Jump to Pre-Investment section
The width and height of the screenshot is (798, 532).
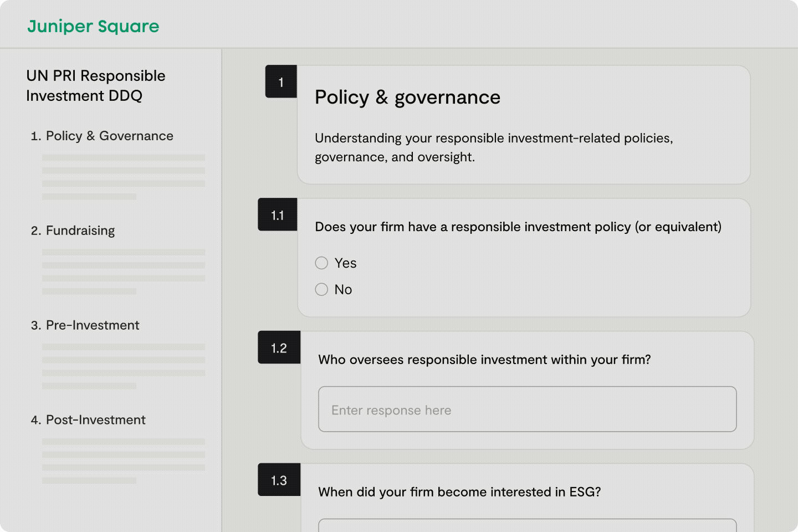[x=92, y=325]
